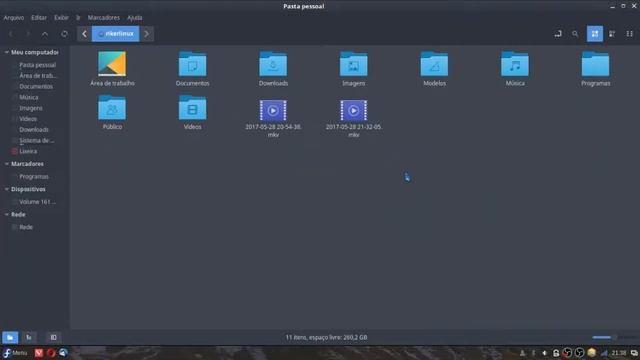The height and width of the screenshot is (360, 640).
Task: Select the Documentos folder icon
Action: point(193,64)
